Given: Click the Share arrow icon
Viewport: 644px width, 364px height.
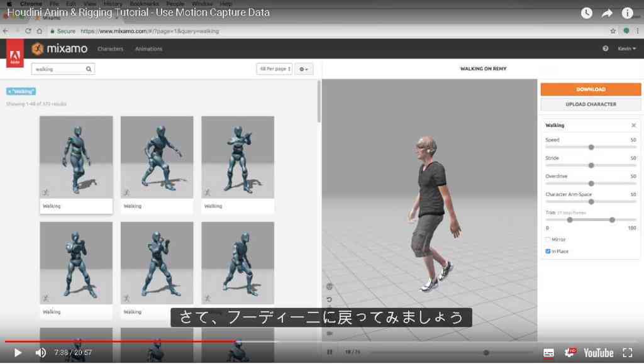Looking at the screenshot, I should 607,13.
